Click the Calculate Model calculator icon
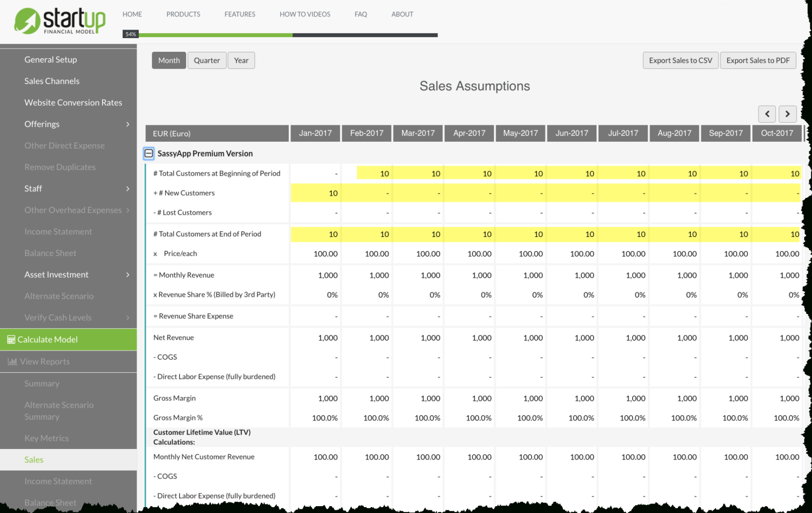The image size is (812, 513). click(x=11, y=340)
